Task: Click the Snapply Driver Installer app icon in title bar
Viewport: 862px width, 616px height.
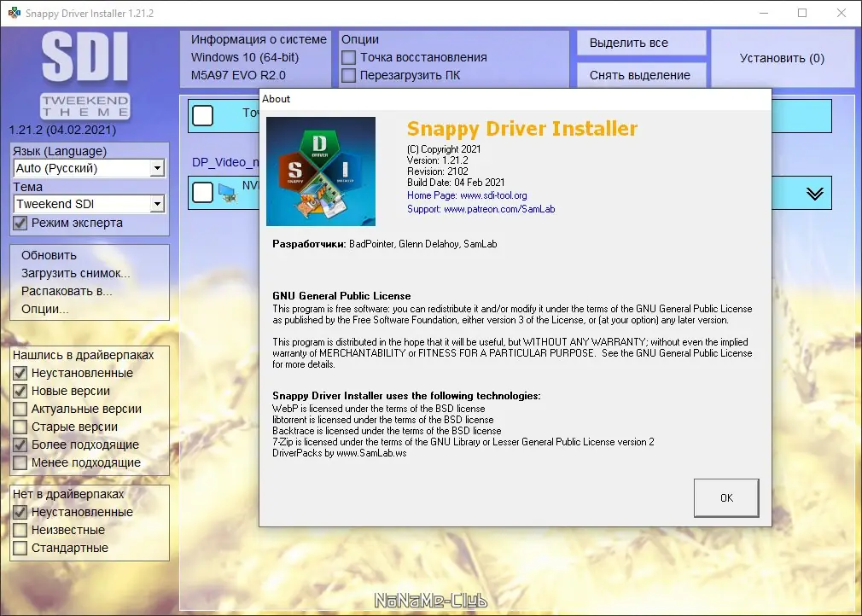Action: (14, 13)
